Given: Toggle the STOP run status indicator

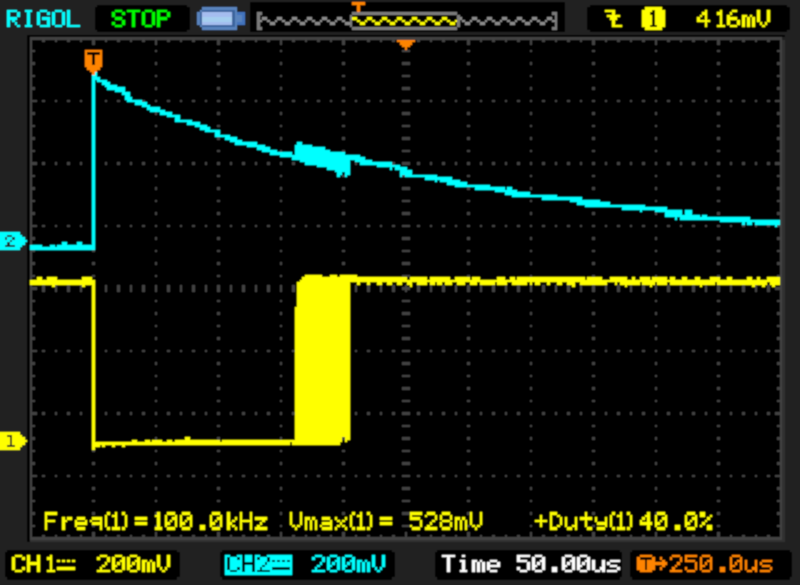Looking at the screenshot, I should click(139, 17).
